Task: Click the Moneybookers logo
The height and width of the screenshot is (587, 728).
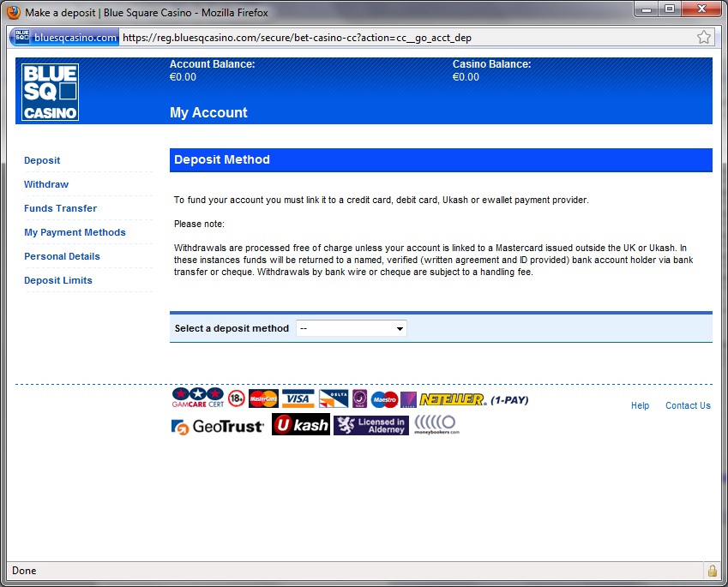Action: pyautogui.click(x=436, y=425)
